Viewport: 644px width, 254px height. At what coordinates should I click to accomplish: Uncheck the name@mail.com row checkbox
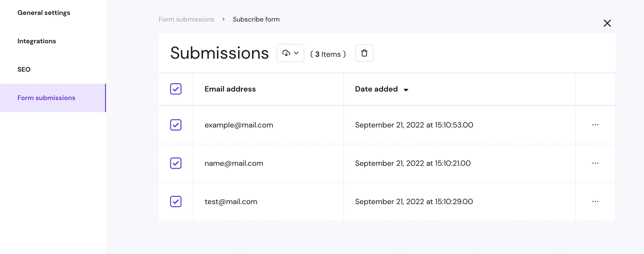coord(176,163)
